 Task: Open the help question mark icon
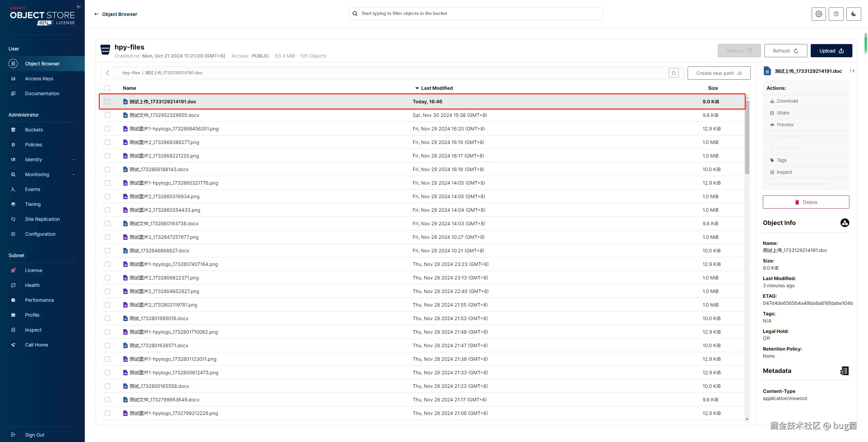click(836, 14)
